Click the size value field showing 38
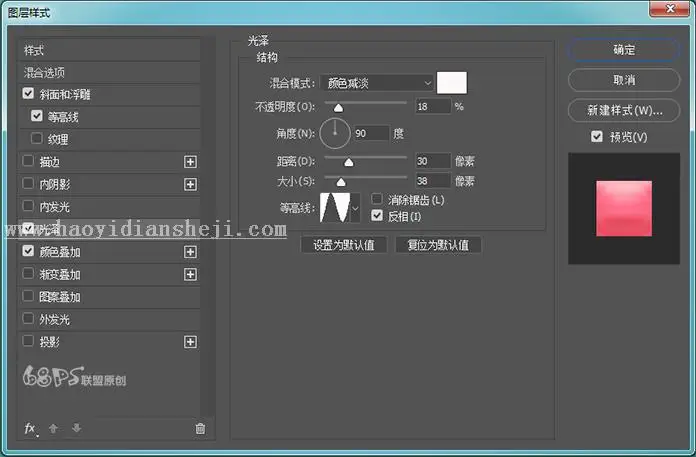The image size is (696, 457). click(x=433, y=181)
